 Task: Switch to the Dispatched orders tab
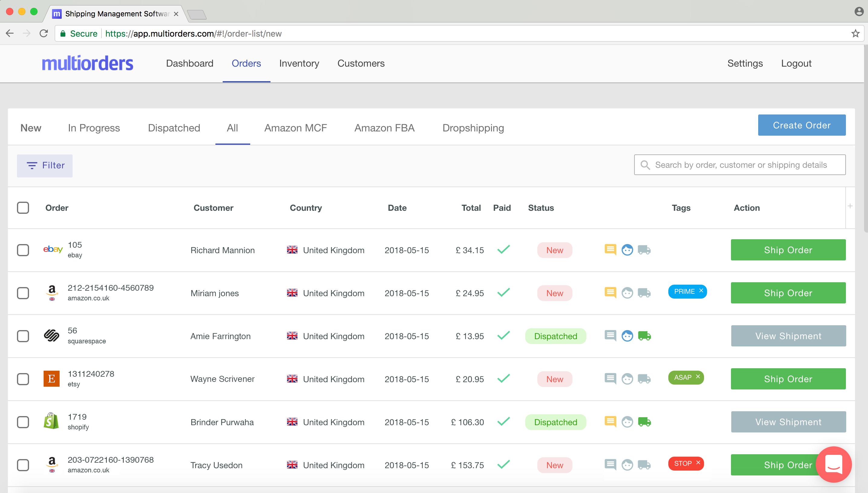[x=174, y=128]
